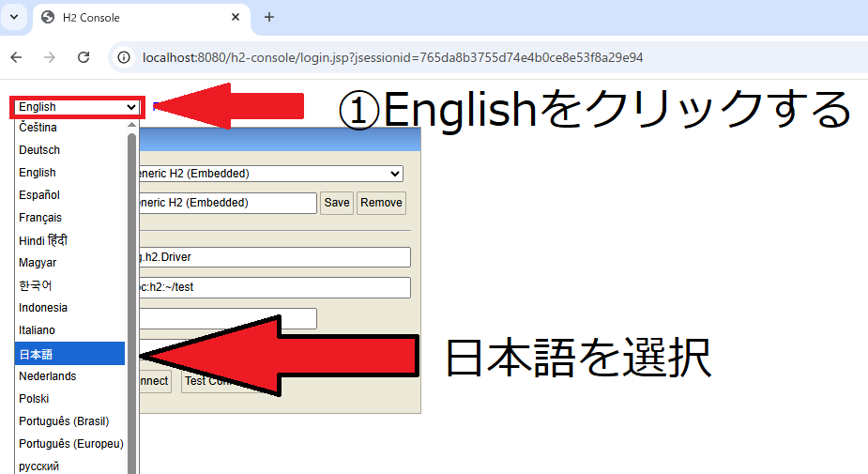Pick 한국어 in the language list
The image size is (868, 474).
38,285
